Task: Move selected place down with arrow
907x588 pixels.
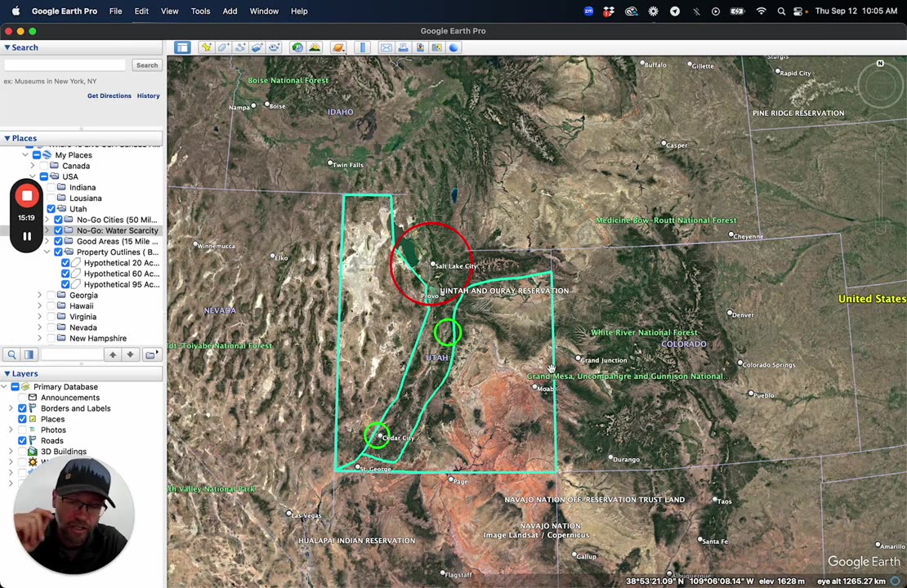Action: [130, 354]
